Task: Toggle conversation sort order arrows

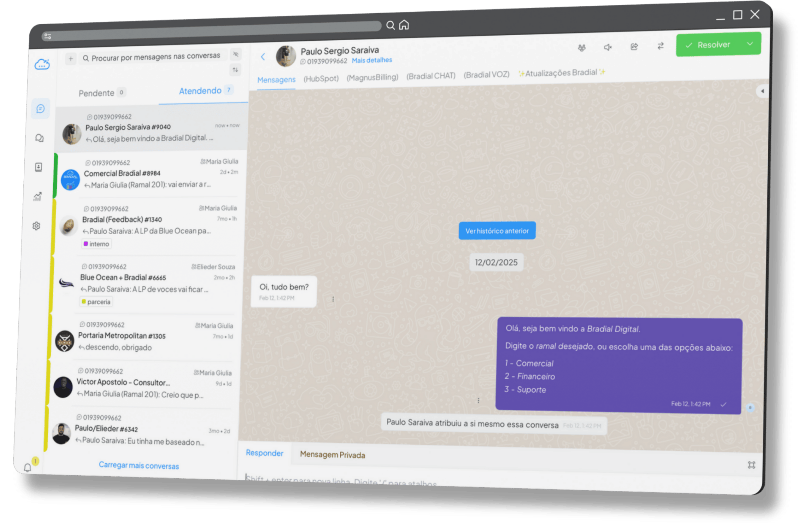Action: 235,70
